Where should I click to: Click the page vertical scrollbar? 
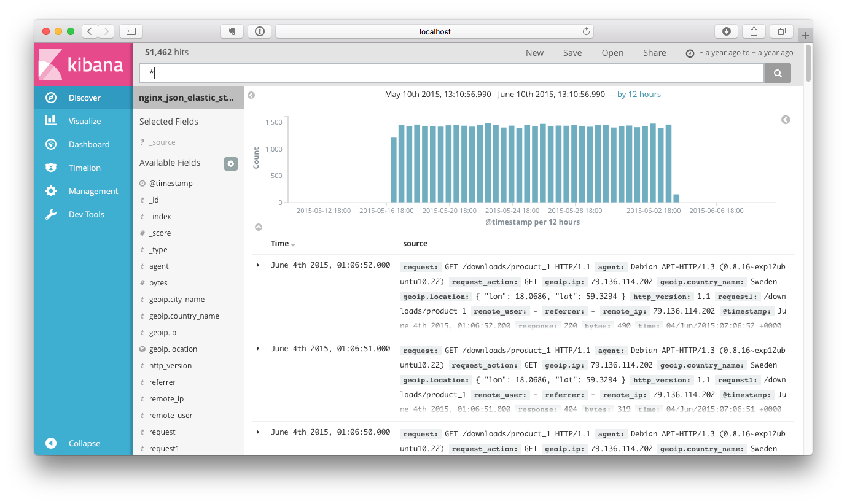[x=808, y=63]
